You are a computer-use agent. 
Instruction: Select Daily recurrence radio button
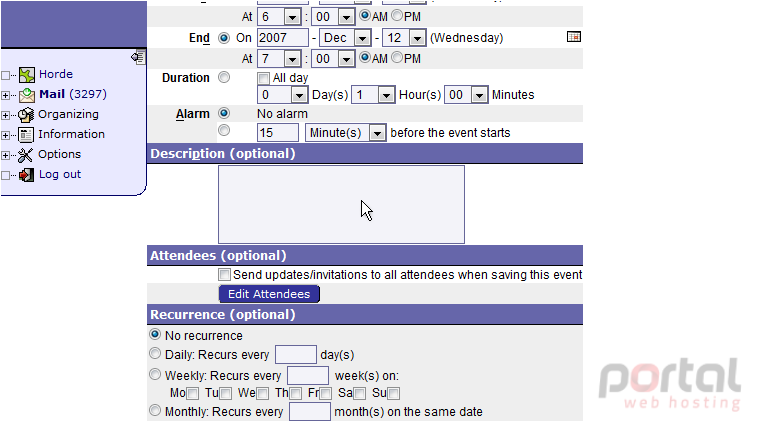[x=155, y=353]
